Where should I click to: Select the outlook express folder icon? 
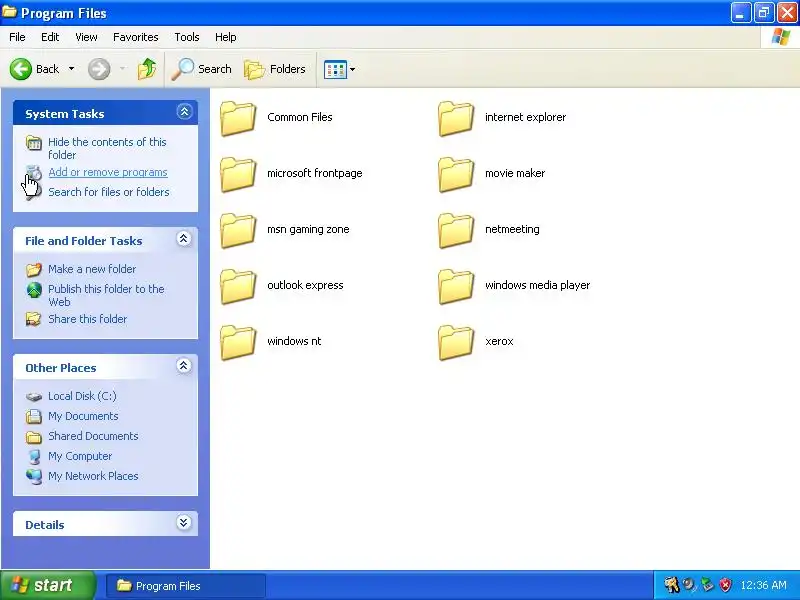pos(238,287)
